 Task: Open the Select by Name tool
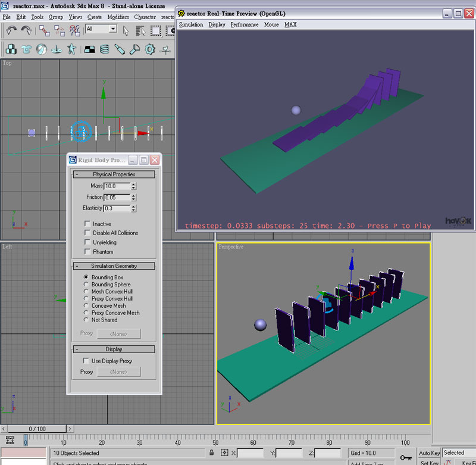tap(140, 30)
